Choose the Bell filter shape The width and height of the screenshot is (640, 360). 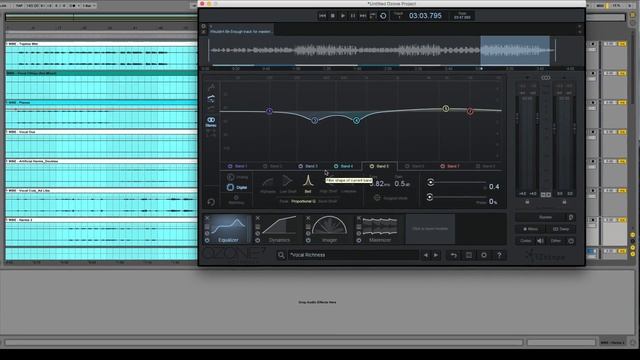tap(308, 183)
